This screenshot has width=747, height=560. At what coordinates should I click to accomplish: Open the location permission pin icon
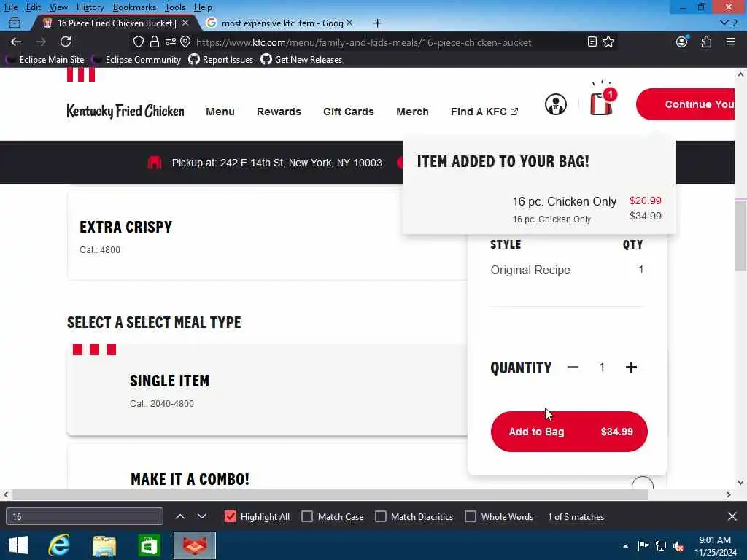tap(185, 42)
